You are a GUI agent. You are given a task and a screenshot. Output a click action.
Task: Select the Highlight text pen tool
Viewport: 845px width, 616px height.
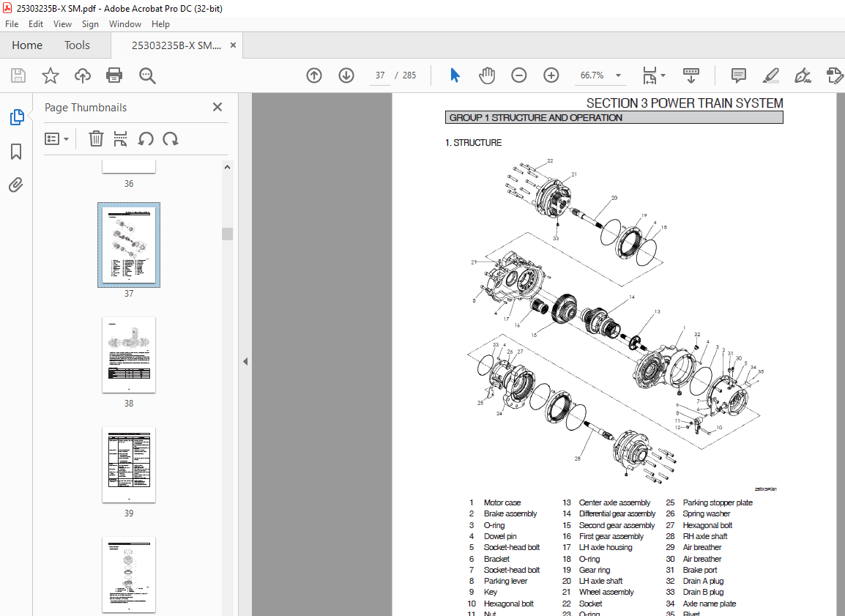point(771,75)
